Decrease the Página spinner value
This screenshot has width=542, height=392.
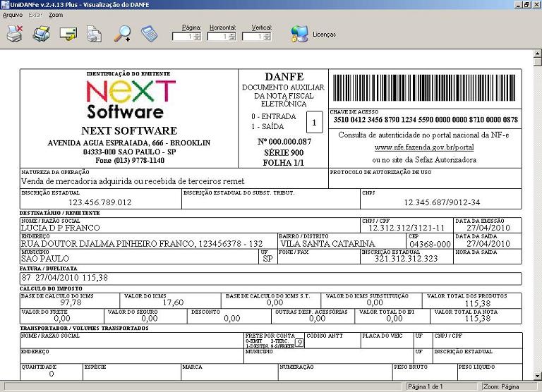tap(197, 38)
